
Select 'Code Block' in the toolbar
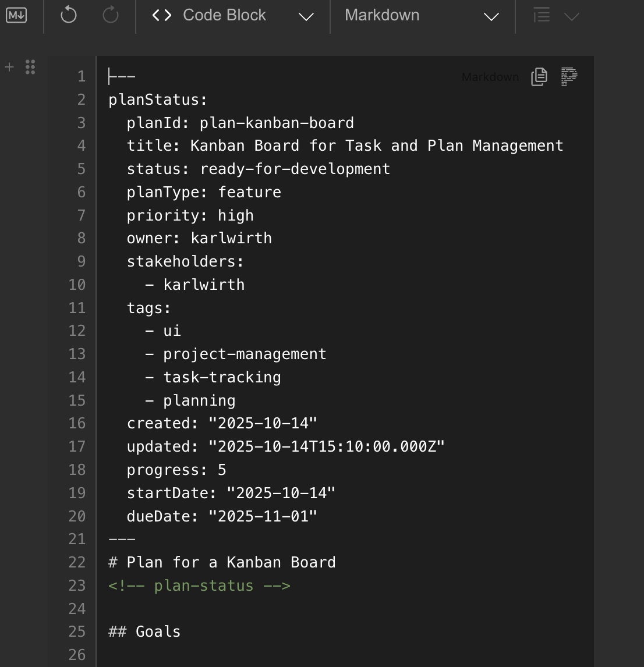[x=225, y=15]
